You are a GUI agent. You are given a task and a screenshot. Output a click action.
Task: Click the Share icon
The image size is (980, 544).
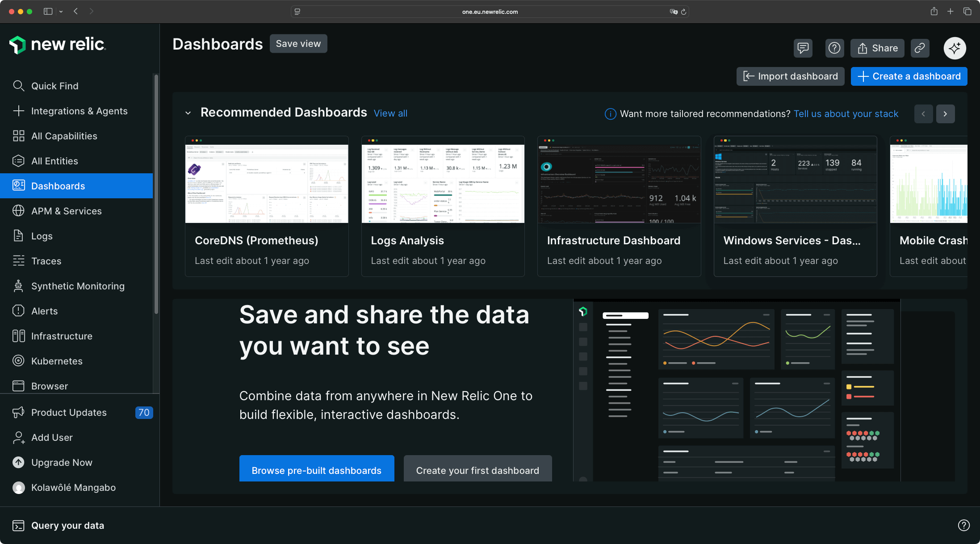pos(876,48)
